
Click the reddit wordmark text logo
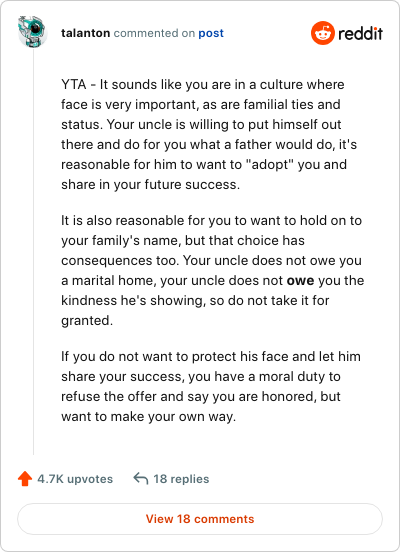(x=360, y=33)
